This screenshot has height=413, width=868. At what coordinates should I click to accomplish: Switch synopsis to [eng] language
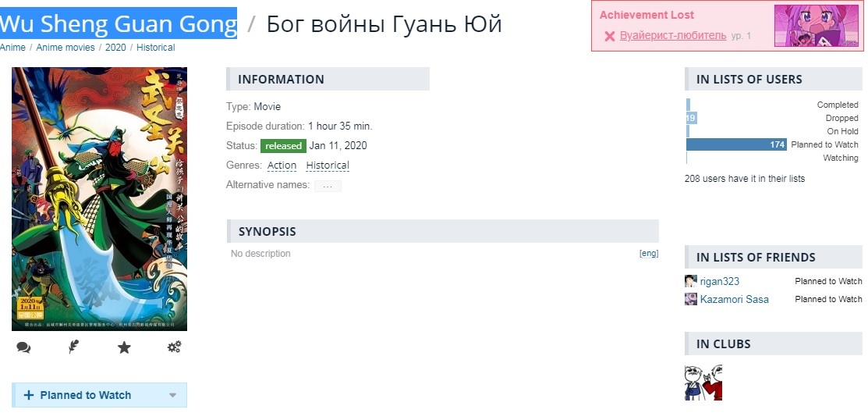(x=649, y=254)
